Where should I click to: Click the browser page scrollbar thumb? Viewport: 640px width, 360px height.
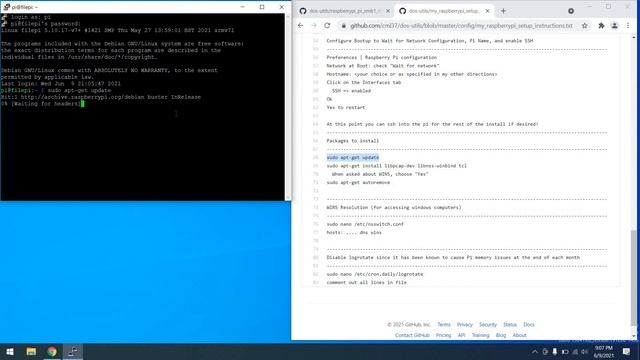point(633,278)
